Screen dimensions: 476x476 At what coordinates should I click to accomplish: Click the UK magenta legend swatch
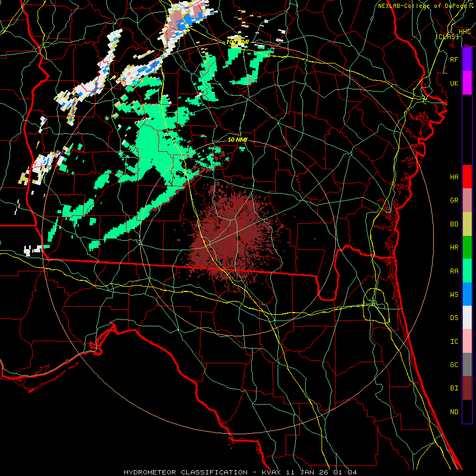[x=467, y=83]
